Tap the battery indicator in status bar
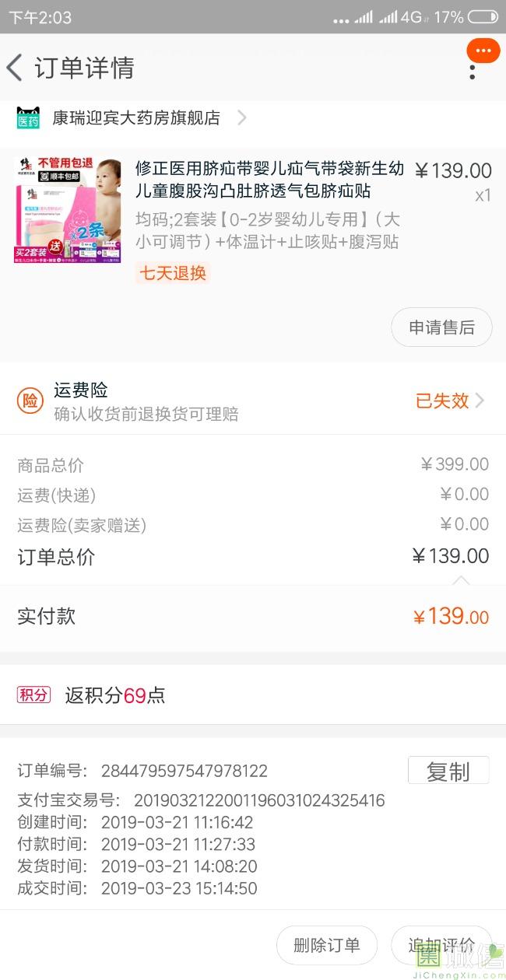This screenshot has height=980, width=506. [483, 16]
